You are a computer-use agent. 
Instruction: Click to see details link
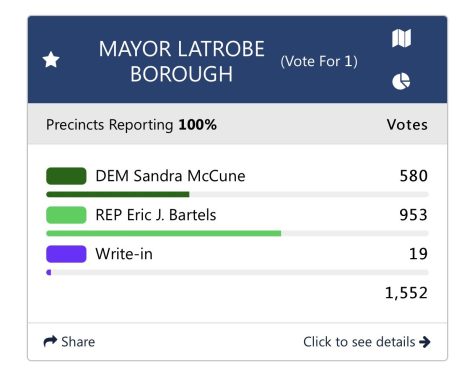point(367,342)
